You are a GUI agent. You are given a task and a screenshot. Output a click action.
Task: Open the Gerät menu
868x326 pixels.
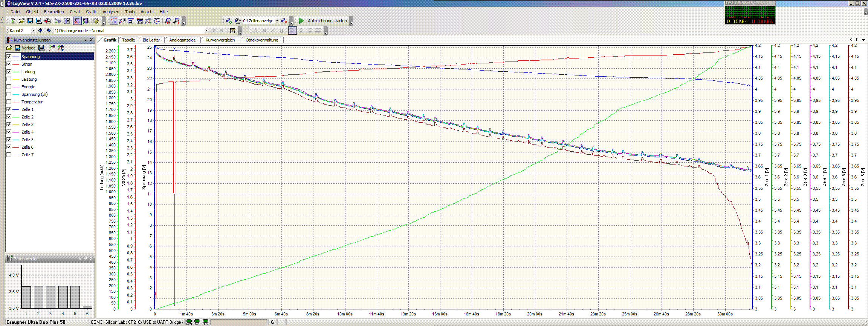[x=75, y=12]
